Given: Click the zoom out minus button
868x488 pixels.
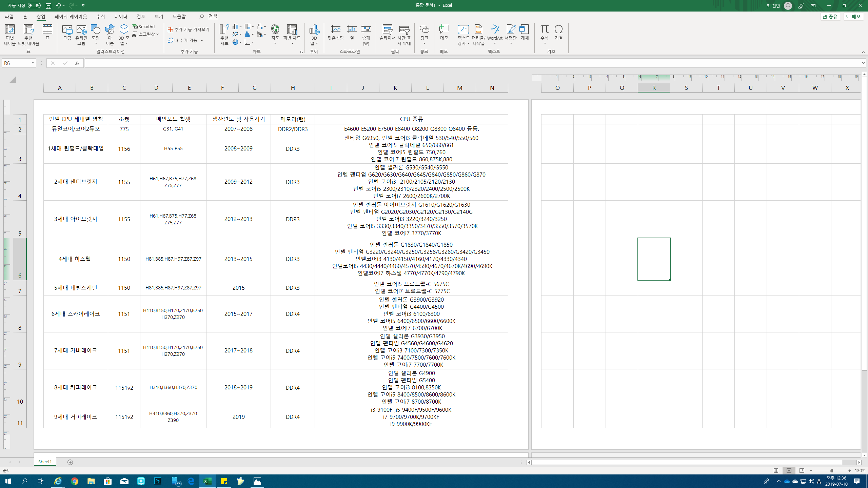Looking at the screenshot, I should pyautogui.click(x=811, y=471).
